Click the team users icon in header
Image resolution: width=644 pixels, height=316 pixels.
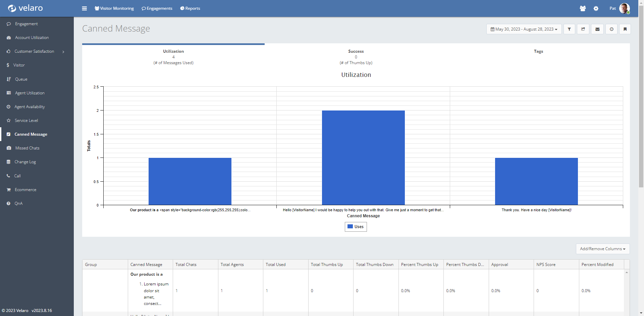pyautogui.click(x=583, y=8)
